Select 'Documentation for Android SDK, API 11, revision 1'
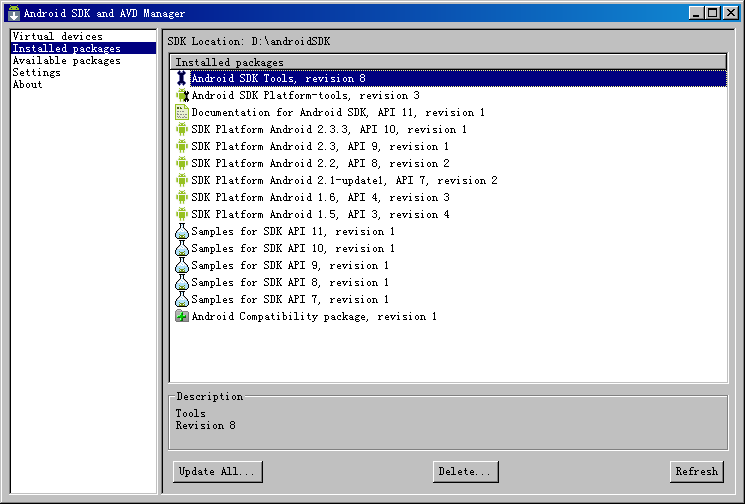 click(x=448, y=113)
